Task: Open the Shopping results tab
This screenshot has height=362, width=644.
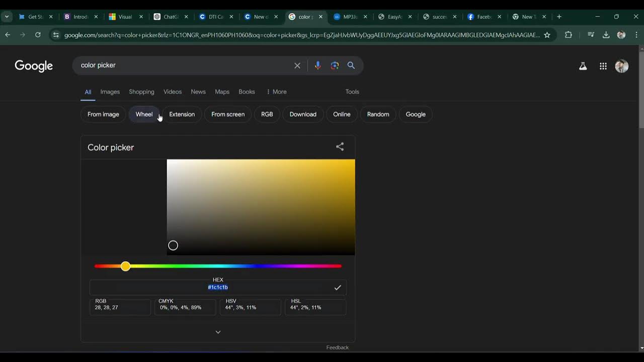Action: 141,92
